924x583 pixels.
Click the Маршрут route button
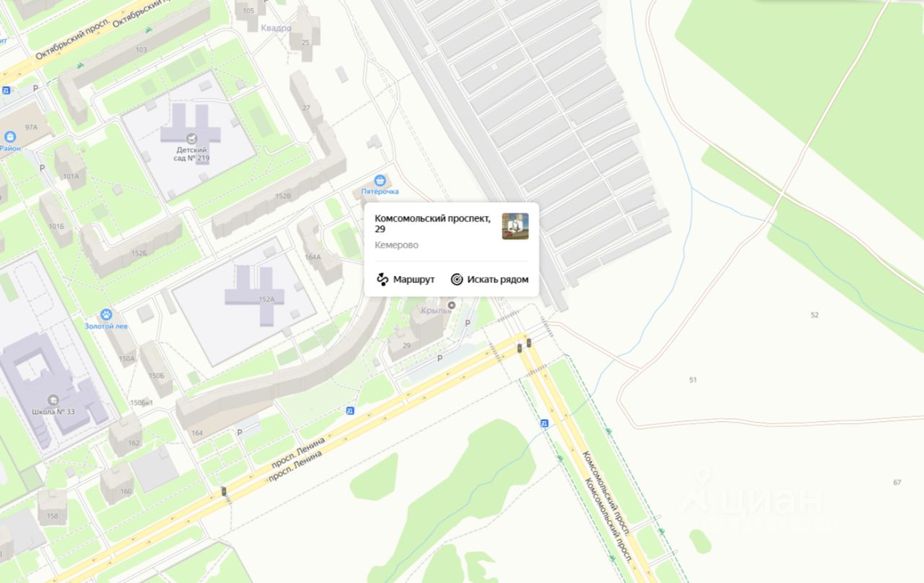(x=405, y=280)
